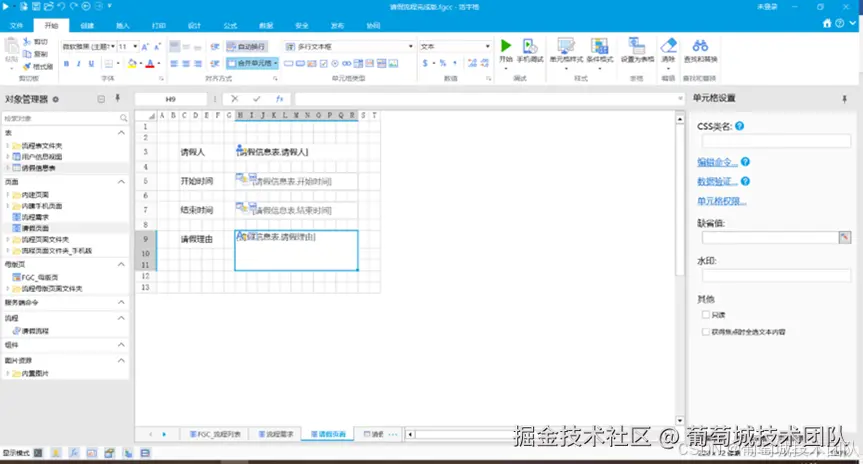Collapse the 页面 section chevron
The height and width of the screenshot is (464, 863).
click(121, 182)
